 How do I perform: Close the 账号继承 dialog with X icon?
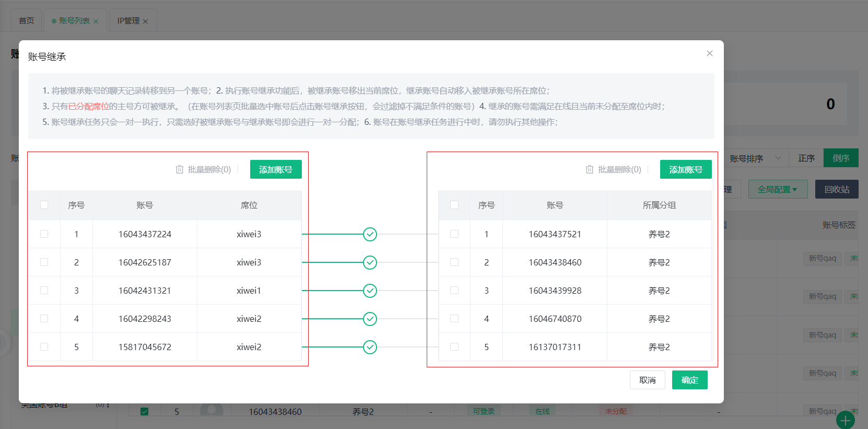pyautogui.click(x=709, y=53)
